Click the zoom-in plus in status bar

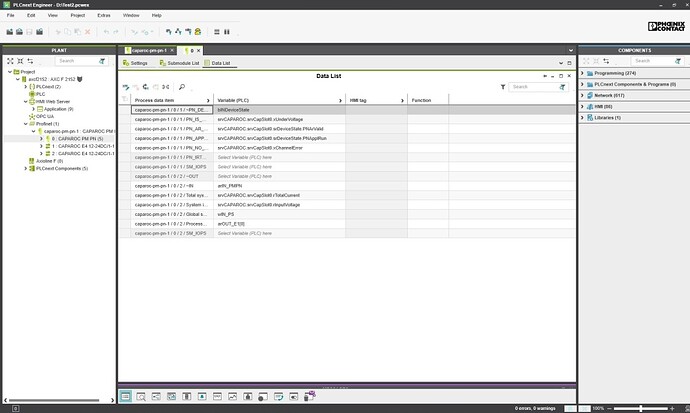coord(672,409)
